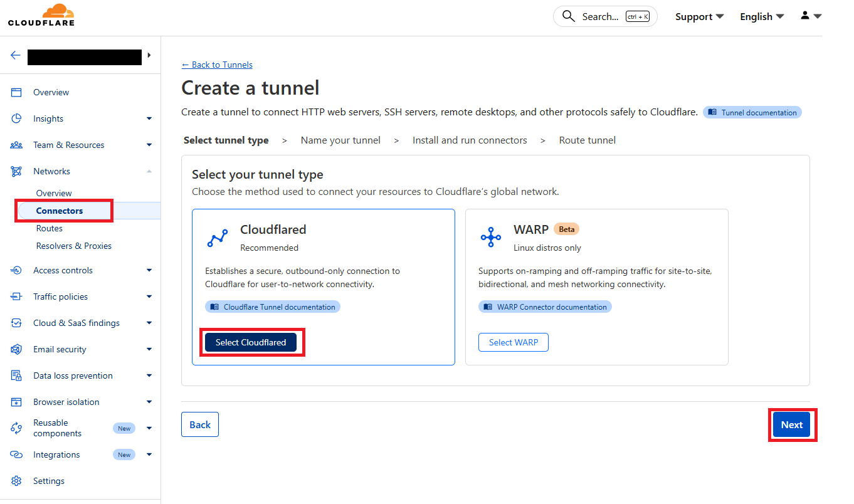Open the Support dropdown
This screenshot has height=504, width=854.
point(698,16)
